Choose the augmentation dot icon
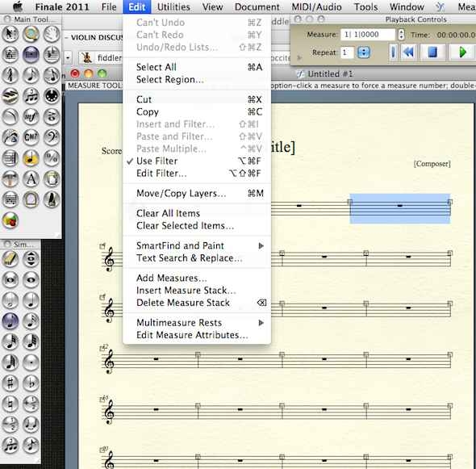Image resolution: width=476 pixels, height=469 pixels. click(x=31, y=362)
